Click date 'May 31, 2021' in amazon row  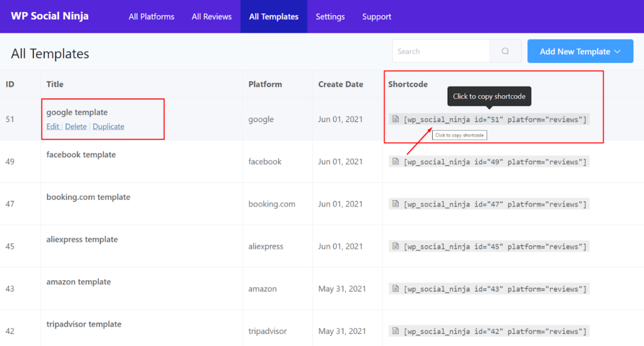click(342, 289)
